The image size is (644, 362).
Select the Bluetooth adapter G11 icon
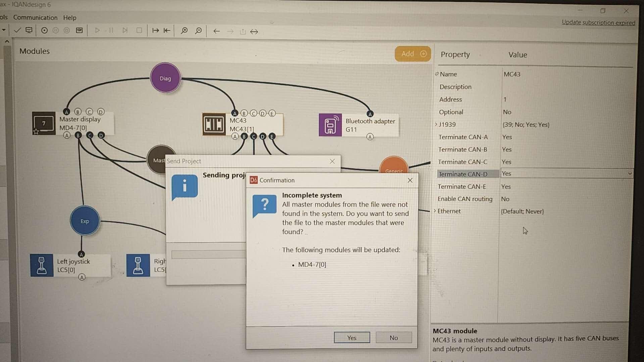330,125
